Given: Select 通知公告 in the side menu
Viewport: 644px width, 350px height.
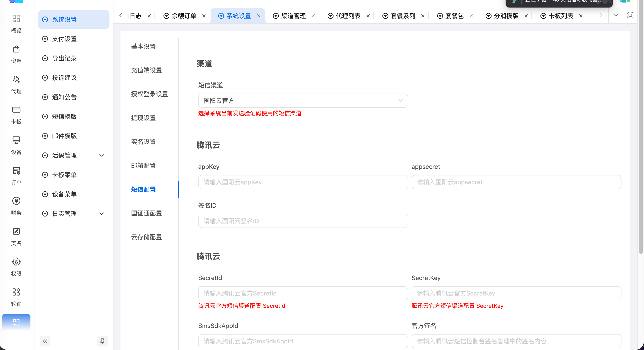Looking at the screenshot, I should point(73,97).
